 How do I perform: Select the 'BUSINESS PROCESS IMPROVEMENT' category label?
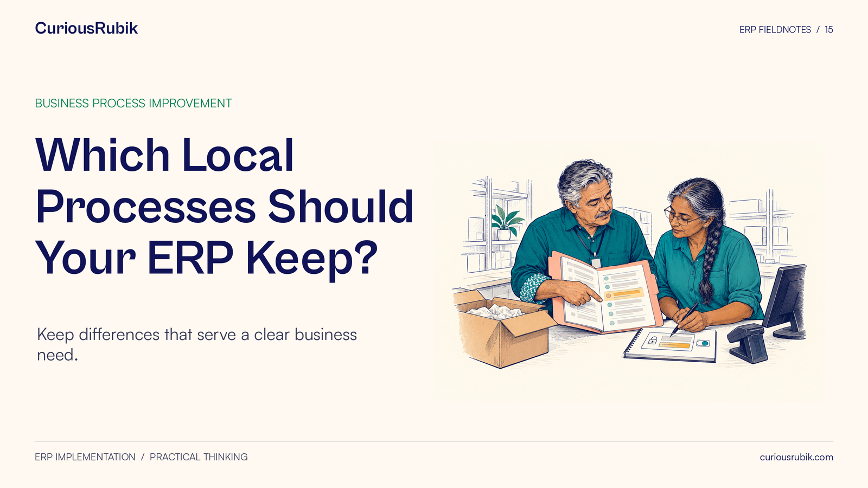tap(133, 103)
